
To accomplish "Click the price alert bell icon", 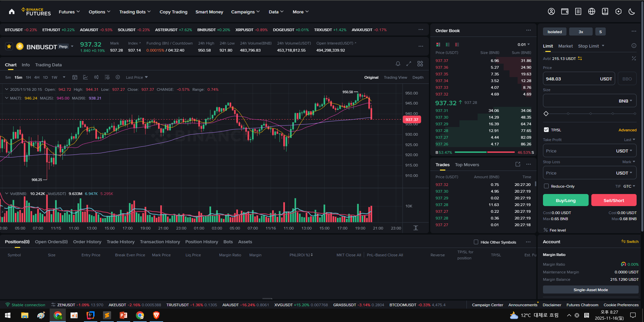I will click(398, 64).
